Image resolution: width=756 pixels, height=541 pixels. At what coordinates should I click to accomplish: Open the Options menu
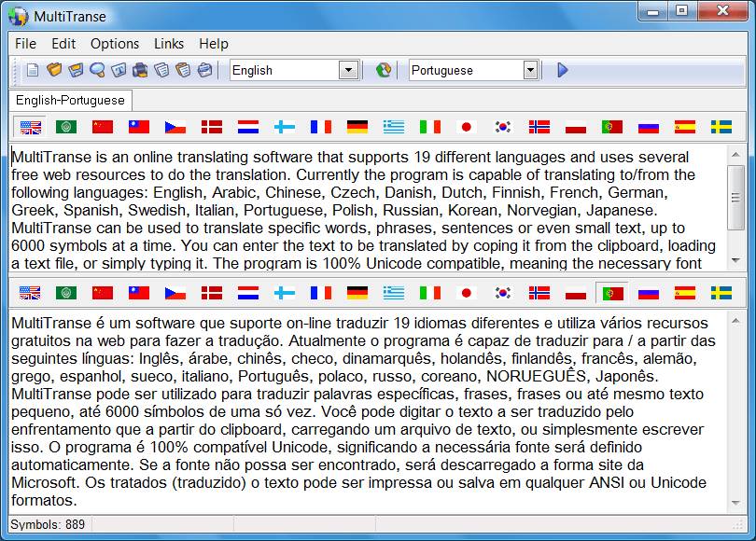[114, 43]
